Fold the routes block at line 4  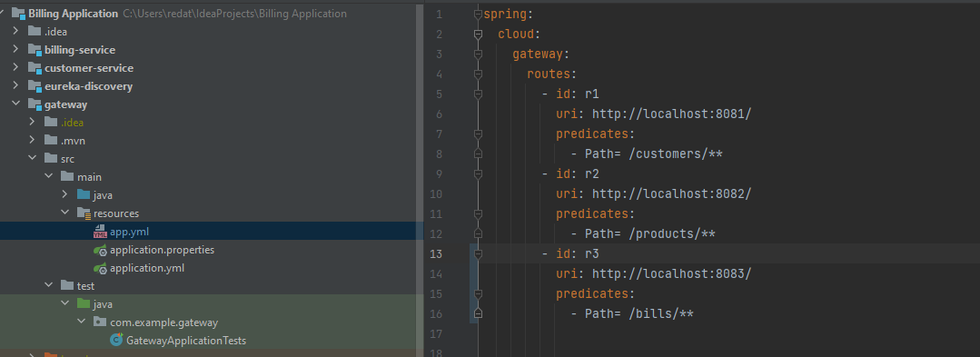(478, 74)
